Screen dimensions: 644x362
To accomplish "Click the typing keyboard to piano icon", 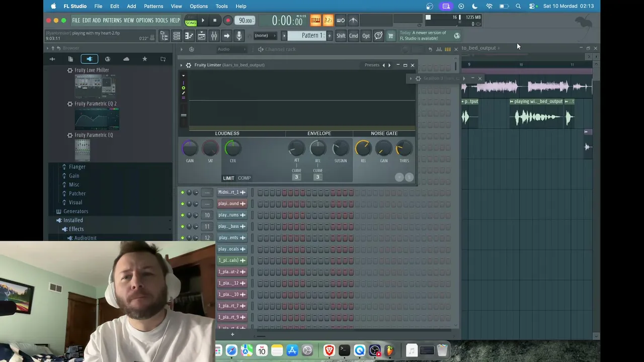I will click(x=315, y=20).
